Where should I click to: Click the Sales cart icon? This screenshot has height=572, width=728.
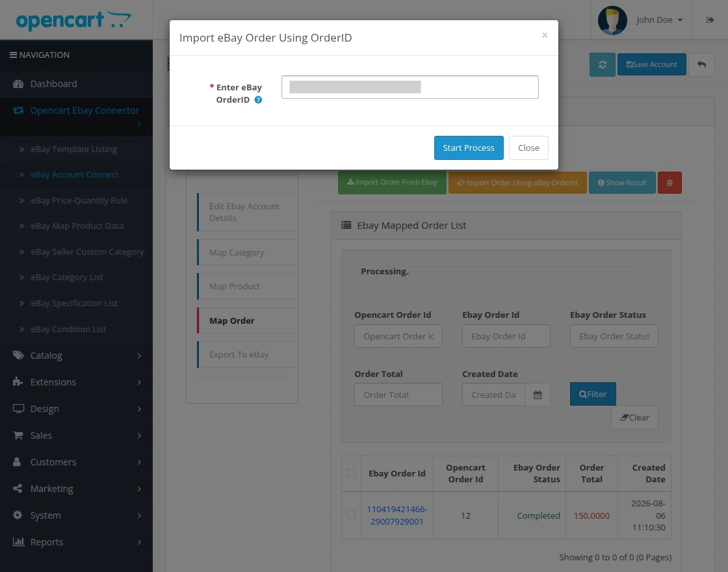click(18, 435)
